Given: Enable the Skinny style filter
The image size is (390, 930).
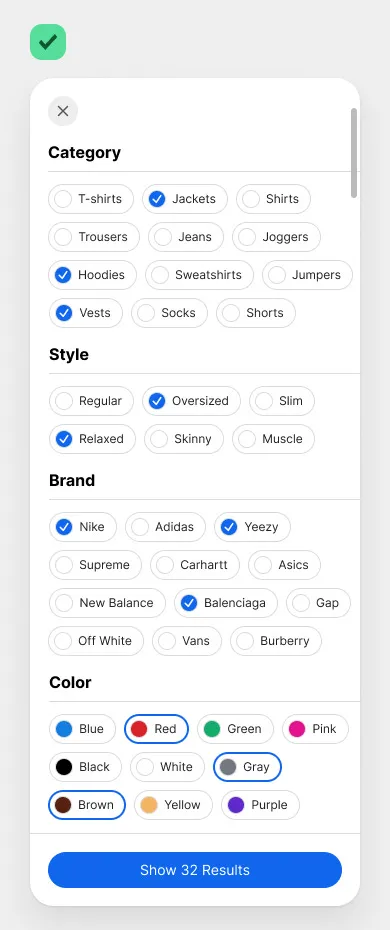Looking at the screenshot, I should [184, 439].
